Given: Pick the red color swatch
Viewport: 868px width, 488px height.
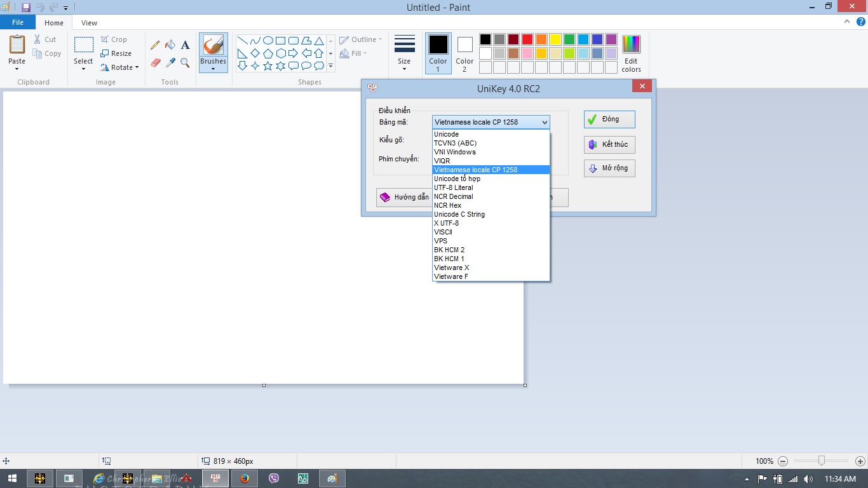Looking at the screenshot, I should 527,39.
